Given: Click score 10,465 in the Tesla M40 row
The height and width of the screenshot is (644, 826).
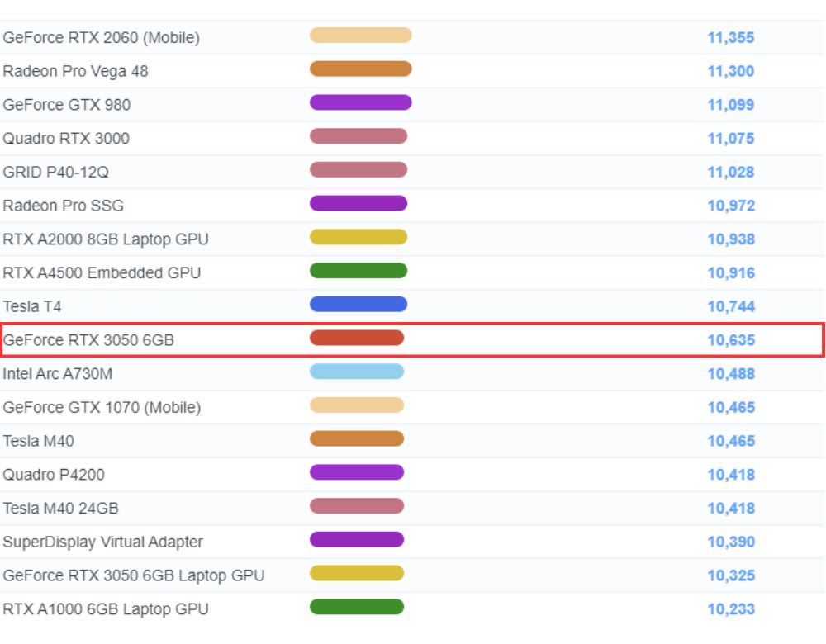Looking at the screenshot, I should click(731, 441).
